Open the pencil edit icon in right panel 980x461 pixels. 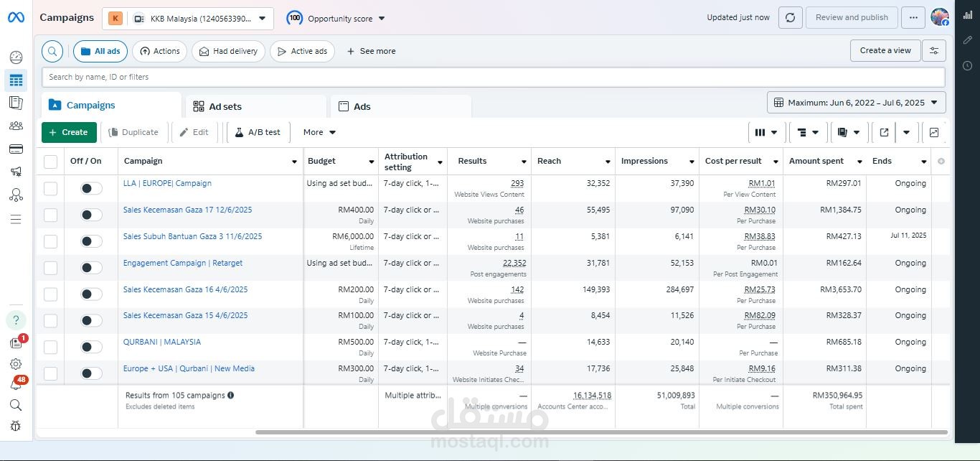pos(967,40)
